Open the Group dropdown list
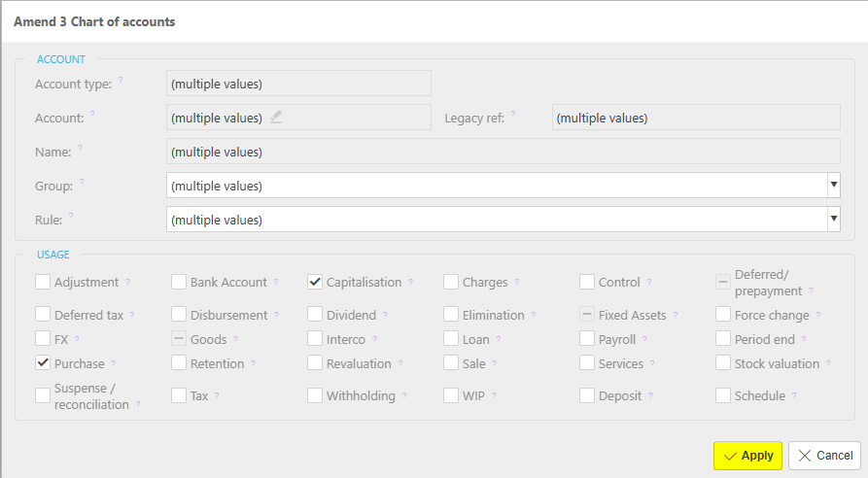 833,185
